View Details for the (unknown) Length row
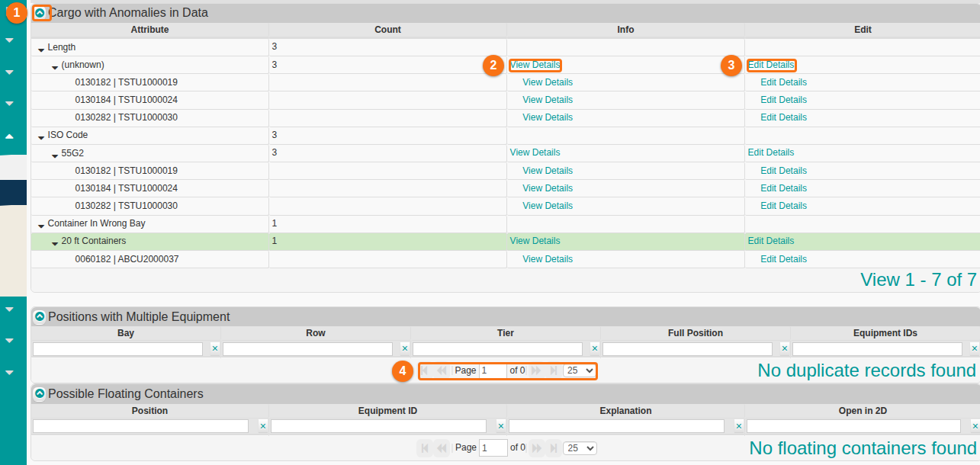Image resolution: width=980 pixels, height=465 pixels. coord(535,65)
